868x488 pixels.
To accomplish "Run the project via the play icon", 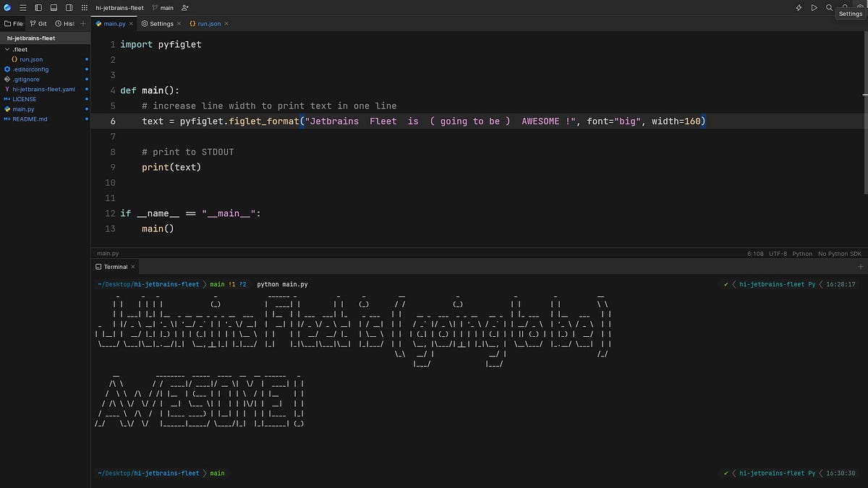I will click(x=813, y=7).
